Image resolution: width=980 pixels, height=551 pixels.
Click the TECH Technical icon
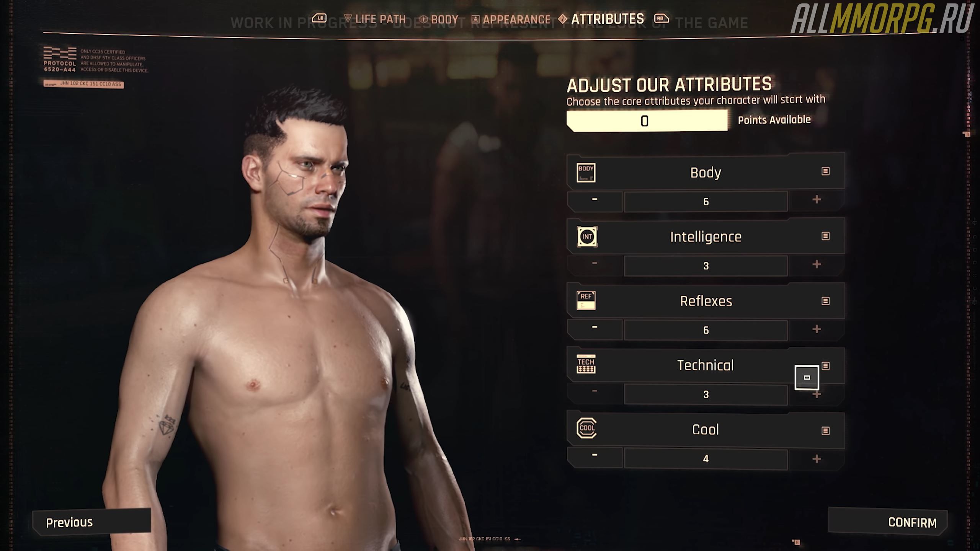coord(586,364)
